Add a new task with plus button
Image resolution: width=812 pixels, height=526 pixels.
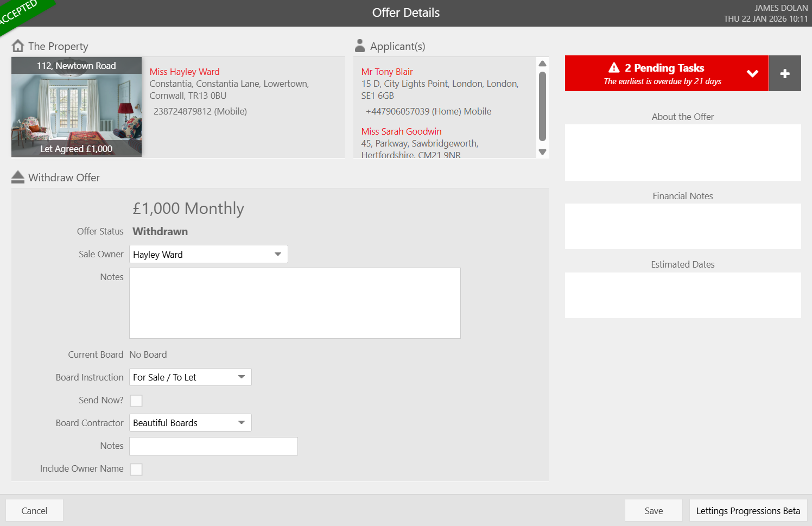785,73
